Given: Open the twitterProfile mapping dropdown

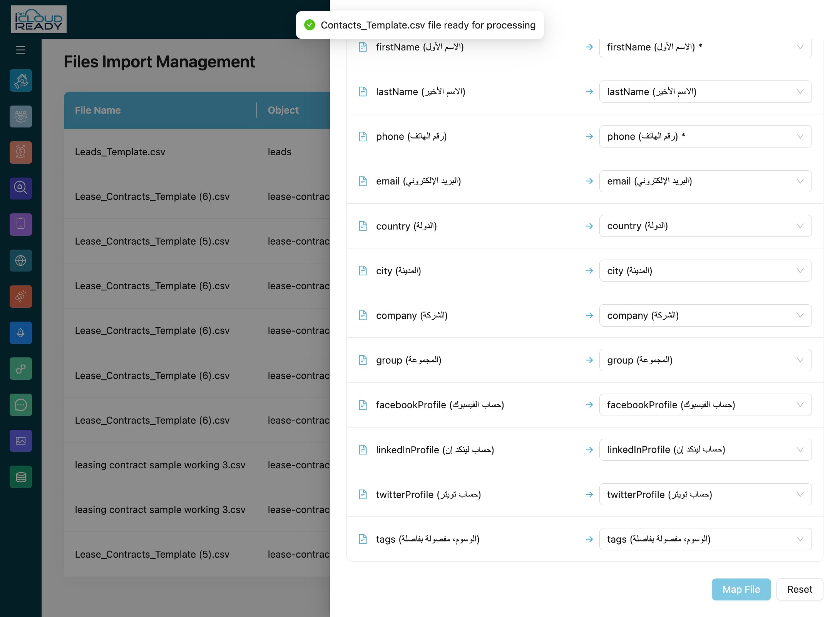Looking at the screenshot, I should coord(705,495).
